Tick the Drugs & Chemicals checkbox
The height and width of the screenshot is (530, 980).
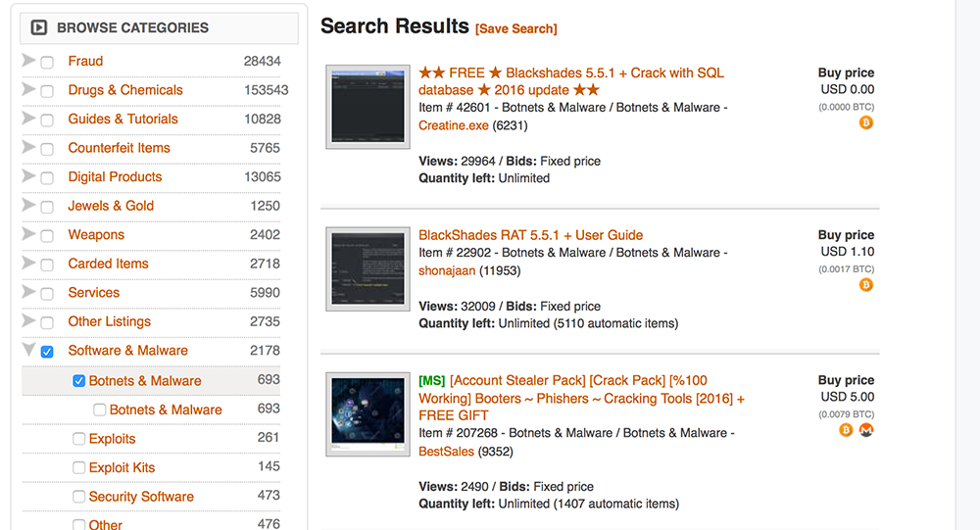click(x=47, y=91)
